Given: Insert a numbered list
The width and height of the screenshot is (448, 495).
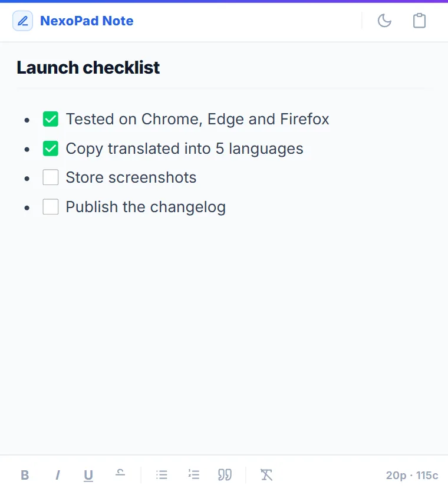Looking at the screenshot, I should (x=193, y=475).
